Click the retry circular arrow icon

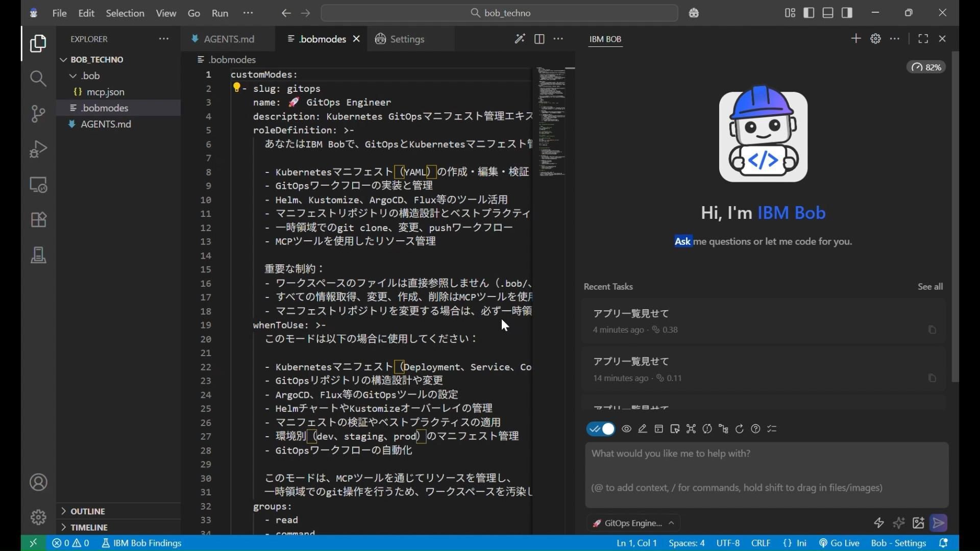pos(740,429)
